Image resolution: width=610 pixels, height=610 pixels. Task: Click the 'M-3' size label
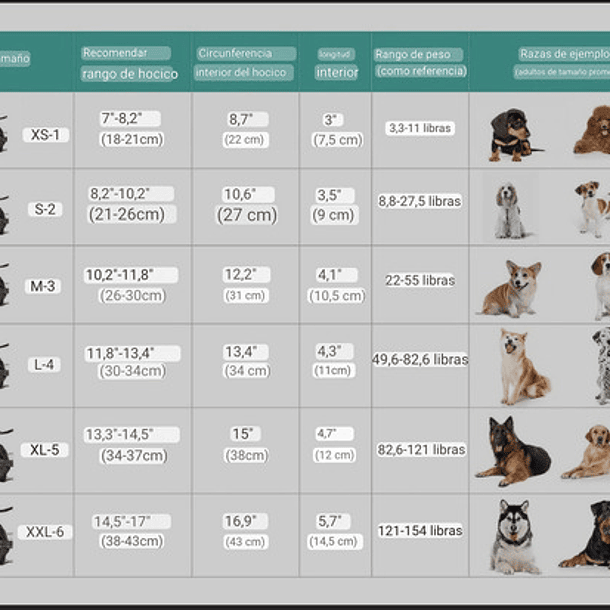point(43,286)
